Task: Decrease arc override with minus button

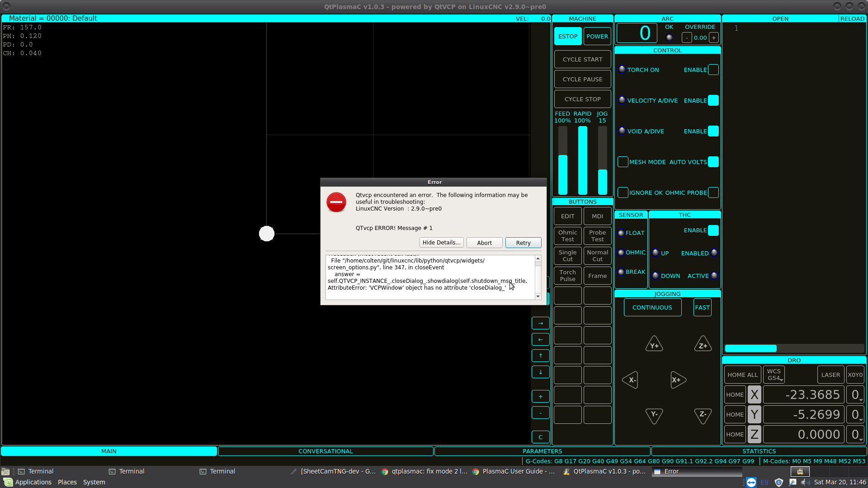Action: pos(687,38)
